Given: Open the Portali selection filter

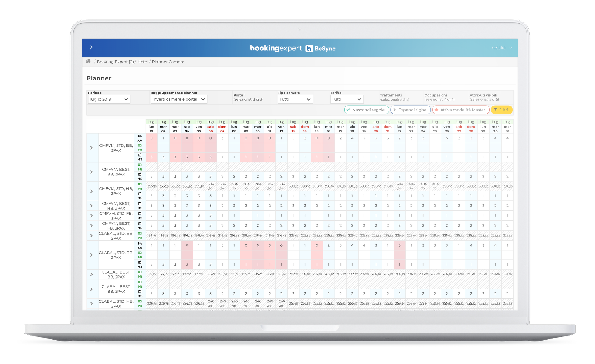Looking at the screenshot, I should [248, 97].
